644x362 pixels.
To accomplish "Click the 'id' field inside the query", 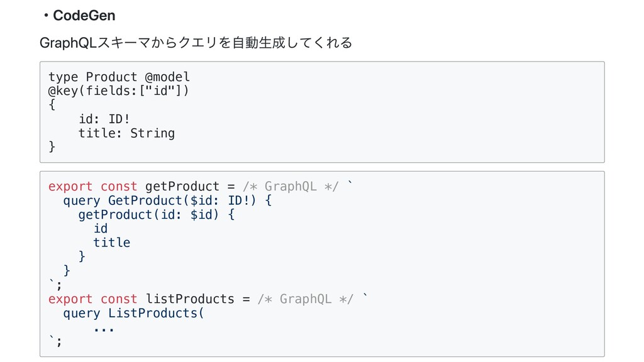I will [x=101, y=228].
